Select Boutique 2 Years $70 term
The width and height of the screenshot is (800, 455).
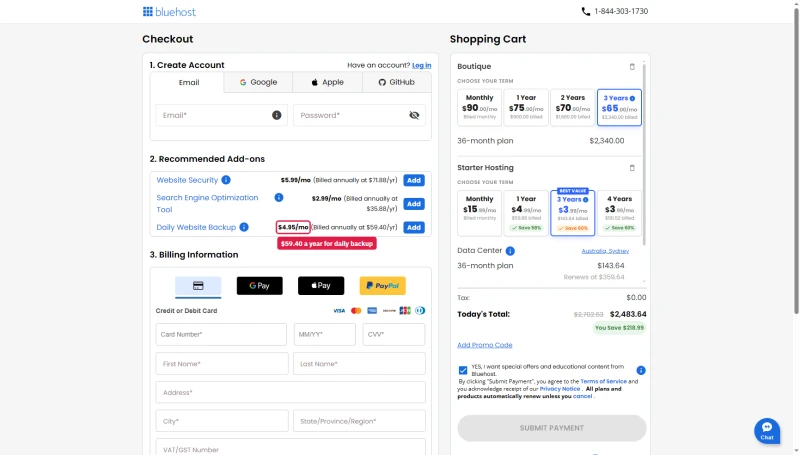coord(572,107)
